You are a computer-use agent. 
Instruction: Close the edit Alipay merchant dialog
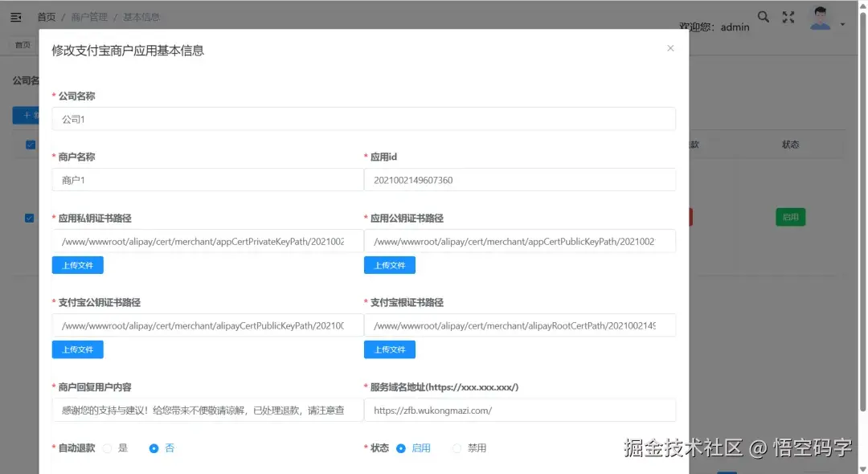pyautogui.click(x=670, y=48)
